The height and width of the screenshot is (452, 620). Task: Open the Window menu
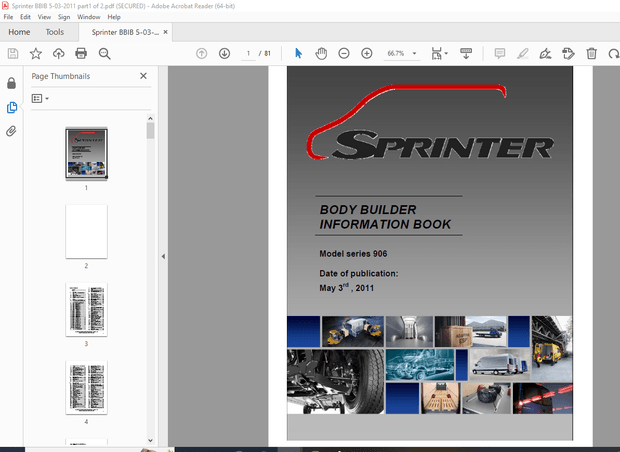pos(89,17)
